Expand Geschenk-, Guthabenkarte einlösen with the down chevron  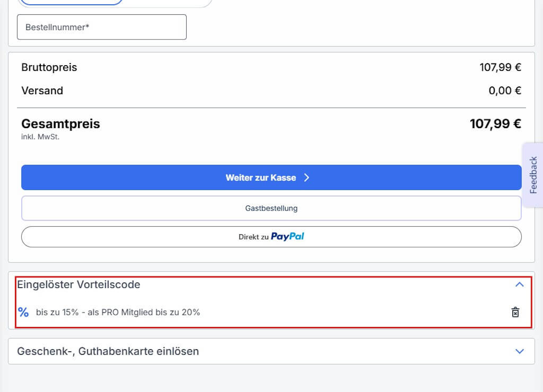tap(519, 351)
